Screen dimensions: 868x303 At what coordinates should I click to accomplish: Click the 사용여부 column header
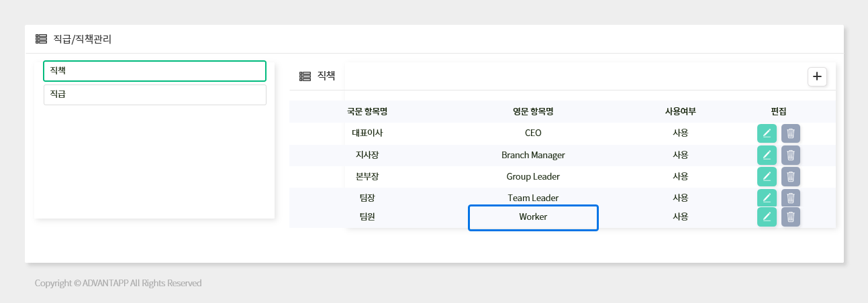pyautogui.click(x=680, y=111)
